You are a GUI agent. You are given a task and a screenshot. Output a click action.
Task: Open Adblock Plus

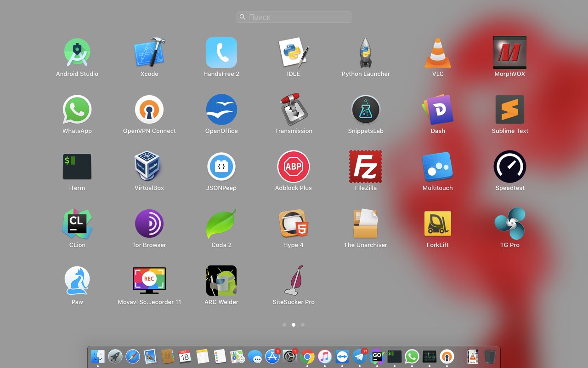(x=294, y=167)
